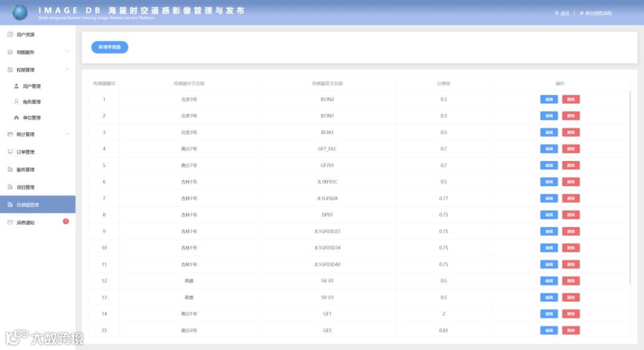The width and height of the screenshot is (644, 350).
Task: Click the 传感器英文名称 column header
Action: point(327,83)
